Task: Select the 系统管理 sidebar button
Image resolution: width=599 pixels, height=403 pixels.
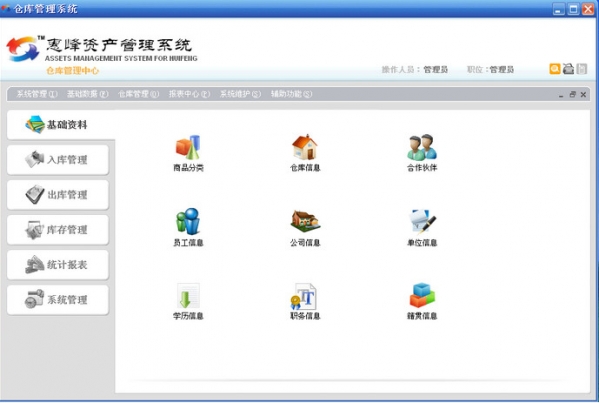Action: (x=58, y=300)
